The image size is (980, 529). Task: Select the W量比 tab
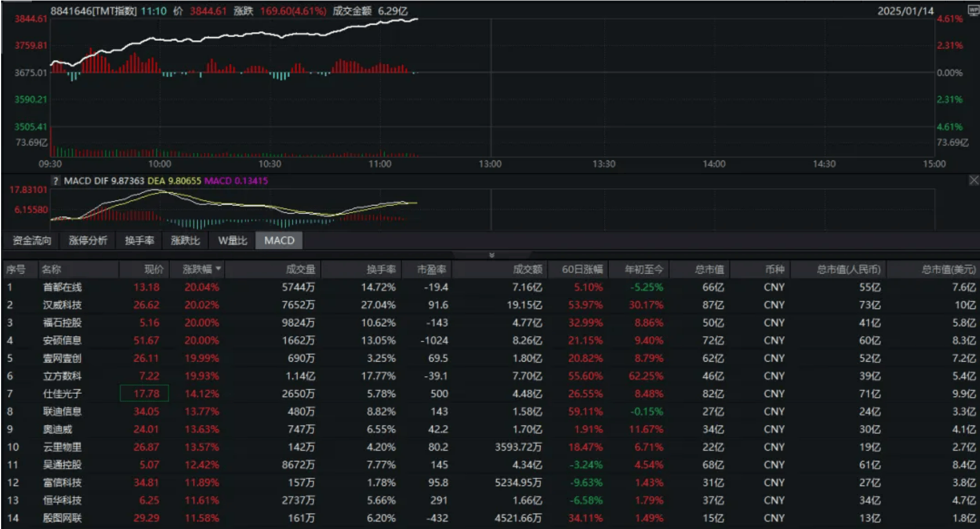232,240
